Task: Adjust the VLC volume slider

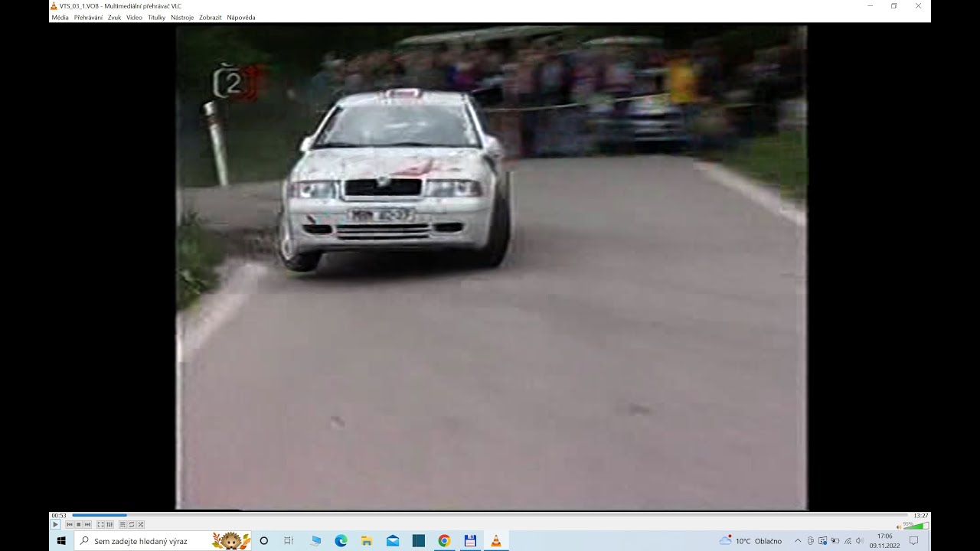Action: [916, 526]
